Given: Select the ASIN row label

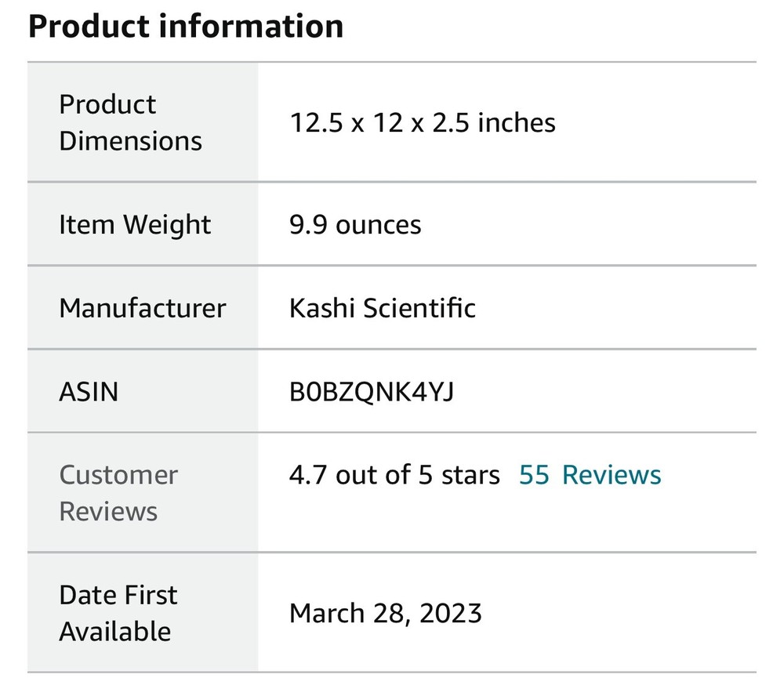Looking at the screenshot, I should (89, 391).
